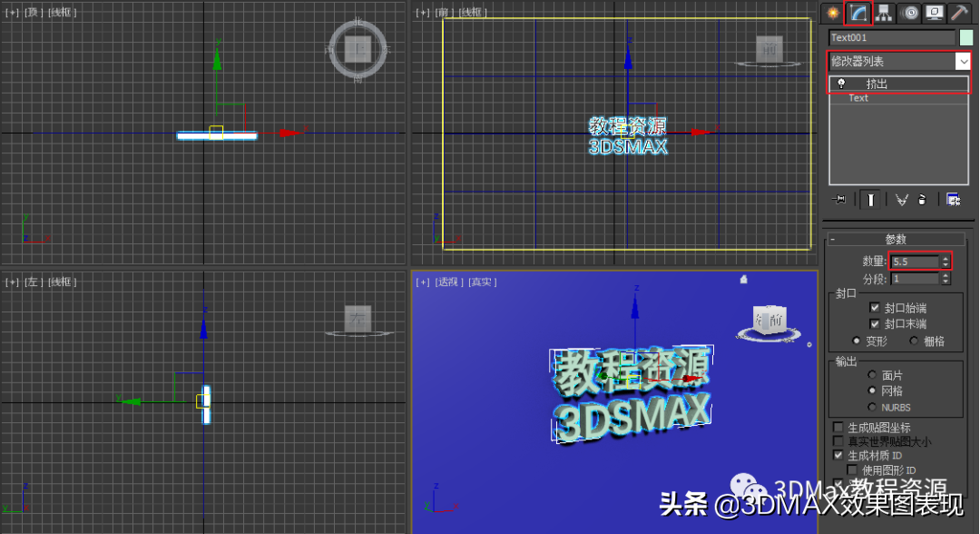Enable 生成贴图坐标 checkbox
This screenshot has height=534, width=980.
[838, 427]
